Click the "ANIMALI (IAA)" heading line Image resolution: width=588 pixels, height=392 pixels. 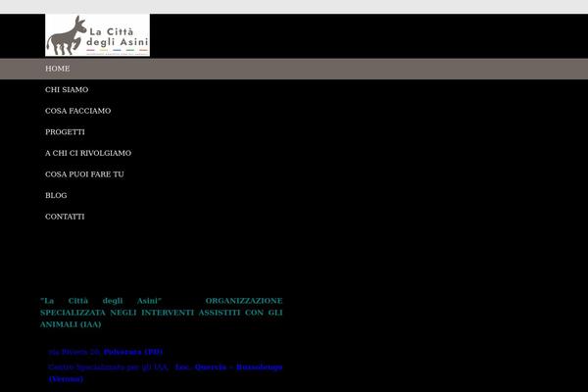tap(71, 324)
